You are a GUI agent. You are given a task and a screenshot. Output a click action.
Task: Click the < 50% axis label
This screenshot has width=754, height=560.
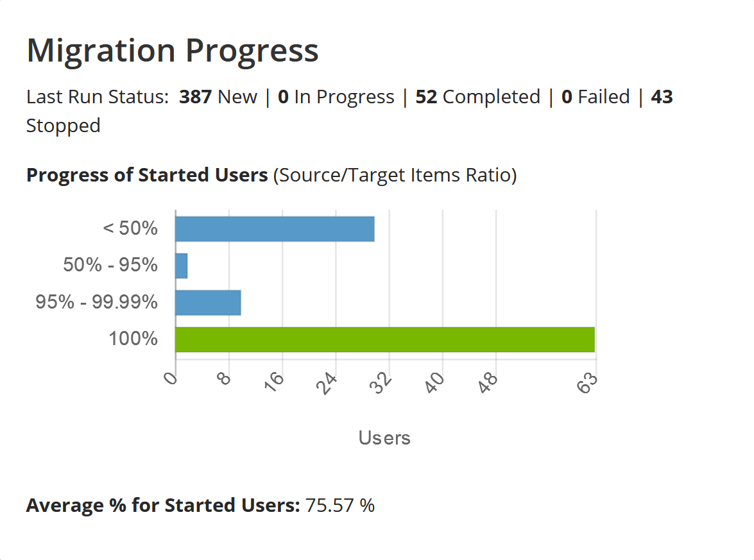tap(130, 228)
